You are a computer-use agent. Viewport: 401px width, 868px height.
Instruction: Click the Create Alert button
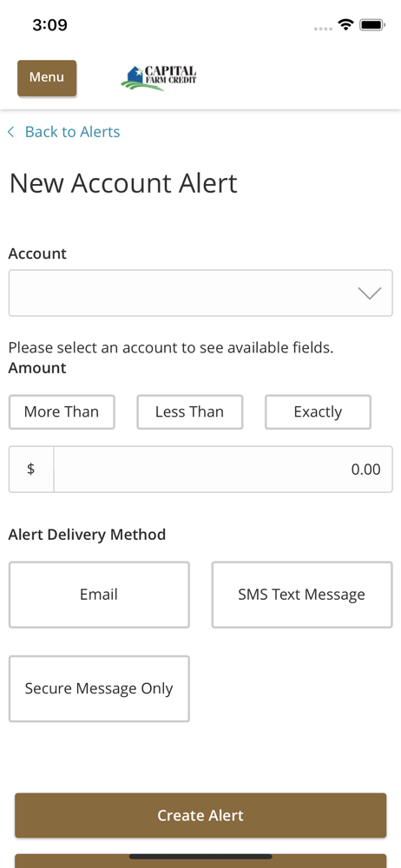point(200,815)
